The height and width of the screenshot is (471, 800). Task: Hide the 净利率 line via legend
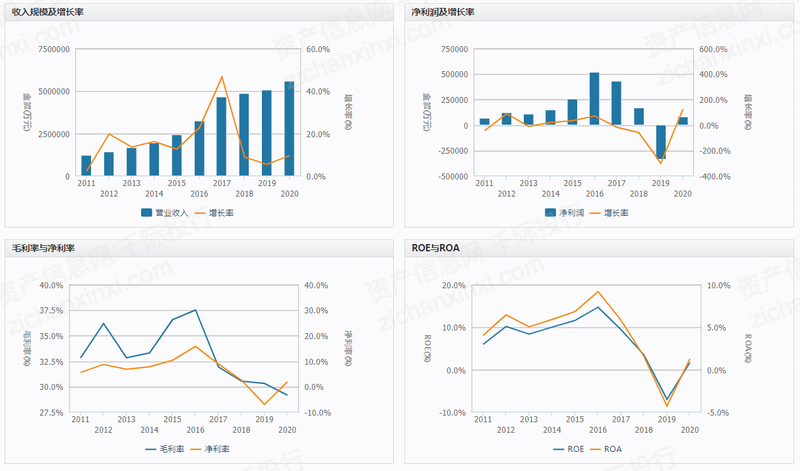tap(210, 449)
